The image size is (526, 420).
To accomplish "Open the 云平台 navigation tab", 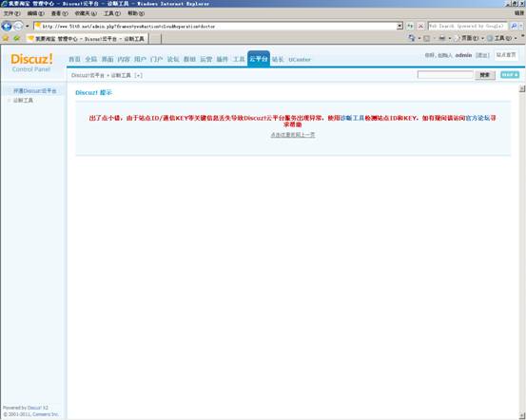I will coord(259,59).
